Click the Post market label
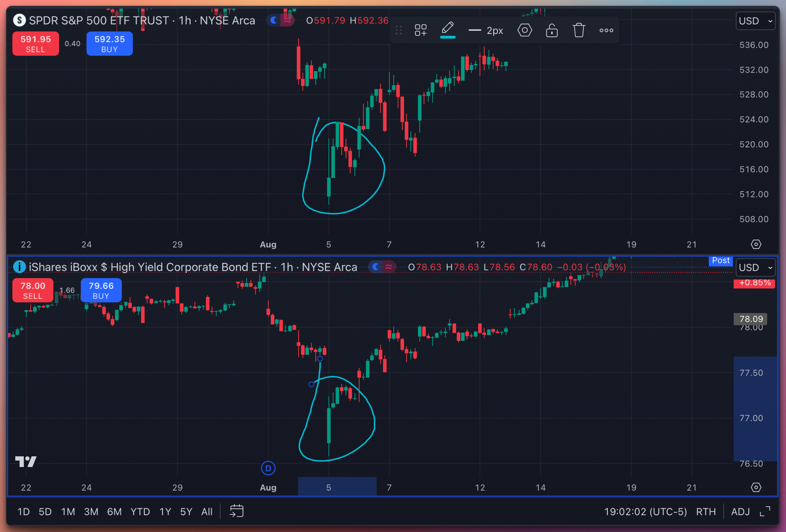The width and height of the screenshot is (786, 532). 721,261
